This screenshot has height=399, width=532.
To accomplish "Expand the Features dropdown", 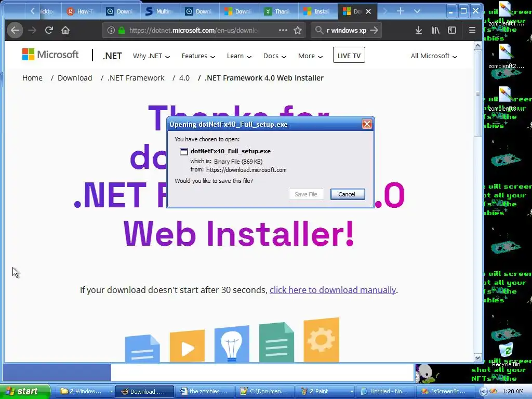I will click(x=198, y=56).
